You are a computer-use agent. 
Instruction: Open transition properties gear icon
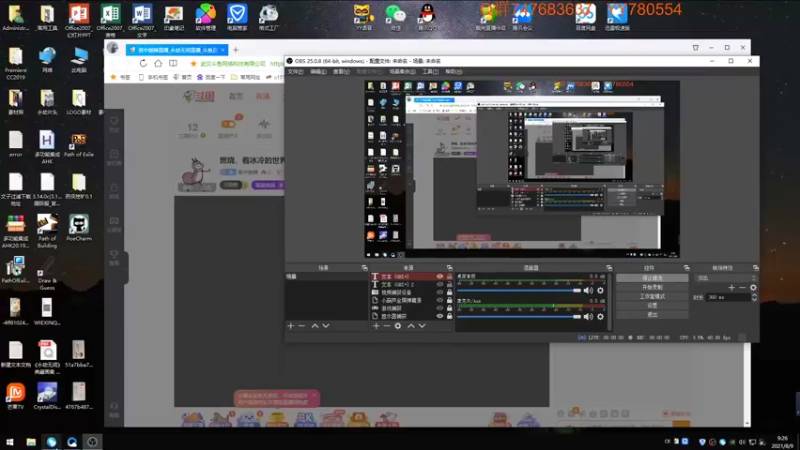753,288
